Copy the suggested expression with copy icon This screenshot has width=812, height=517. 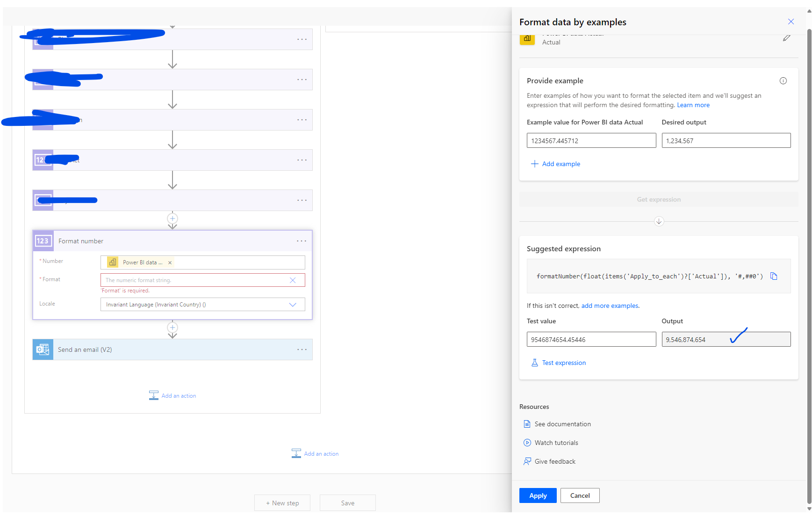[774, 276]
